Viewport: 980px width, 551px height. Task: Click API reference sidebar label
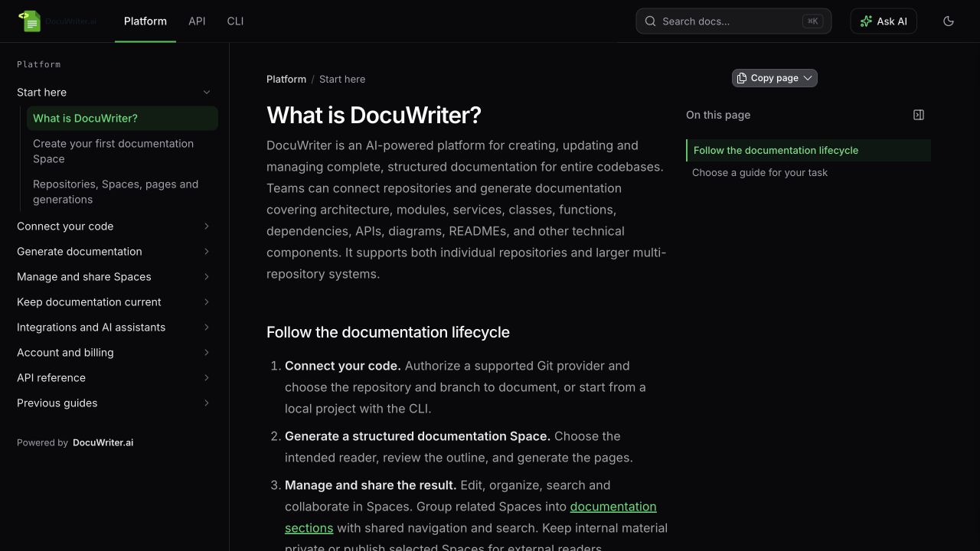pos(51,378)
